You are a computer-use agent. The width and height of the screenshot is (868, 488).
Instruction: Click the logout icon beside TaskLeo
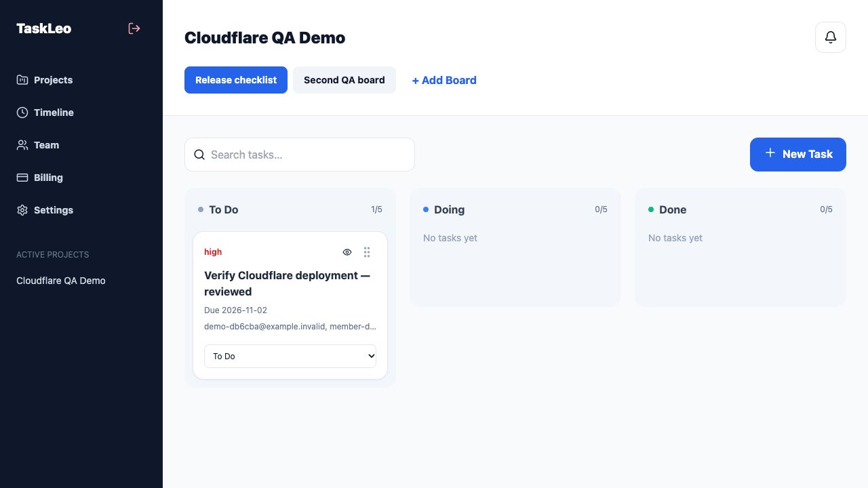click(134, 28)
